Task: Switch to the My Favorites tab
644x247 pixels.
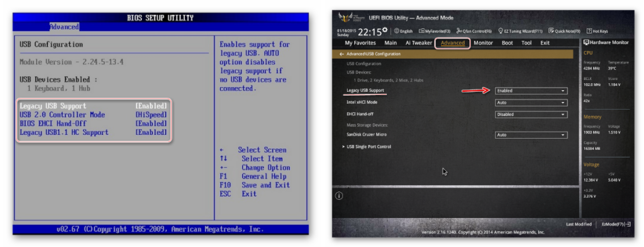Action: (360, 43)
